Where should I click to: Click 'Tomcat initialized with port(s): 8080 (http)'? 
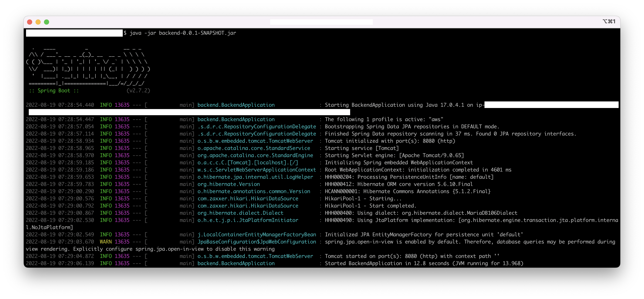point(390,141)
